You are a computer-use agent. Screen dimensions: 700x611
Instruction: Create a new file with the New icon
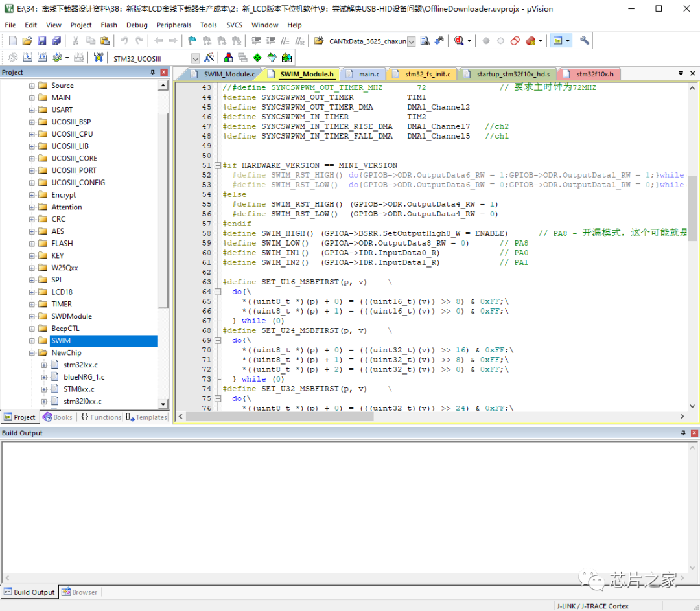point(13,41)
